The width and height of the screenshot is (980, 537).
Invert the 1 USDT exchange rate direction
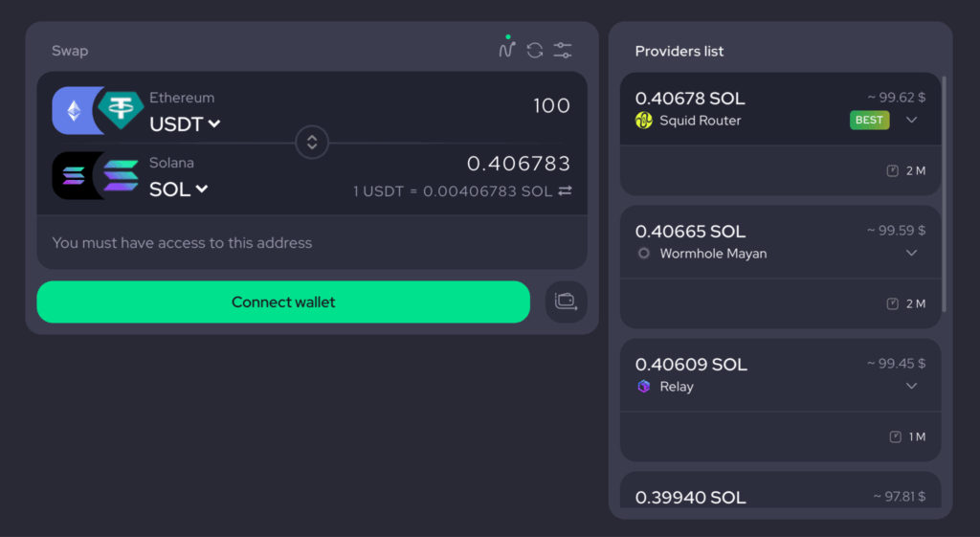[x=565, y=190]
